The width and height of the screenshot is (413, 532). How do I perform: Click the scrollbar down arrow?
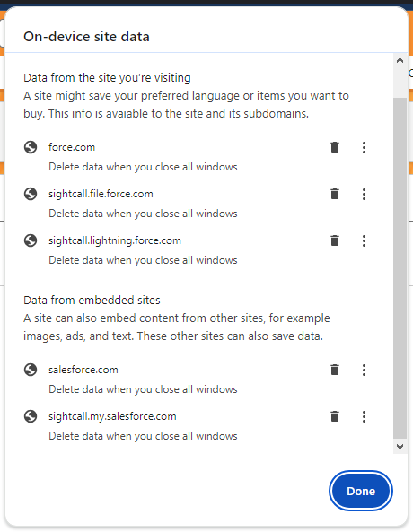400,447
